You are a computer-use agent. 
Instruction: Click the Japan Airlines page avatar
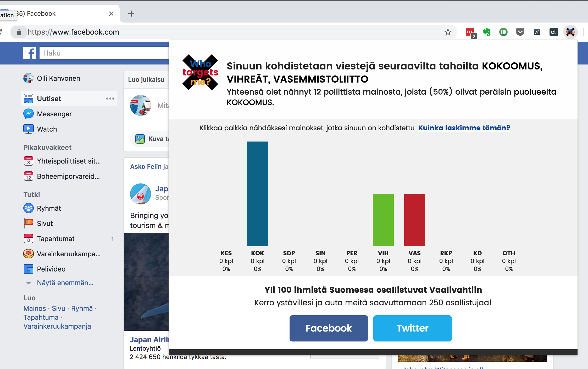(141, 194)
